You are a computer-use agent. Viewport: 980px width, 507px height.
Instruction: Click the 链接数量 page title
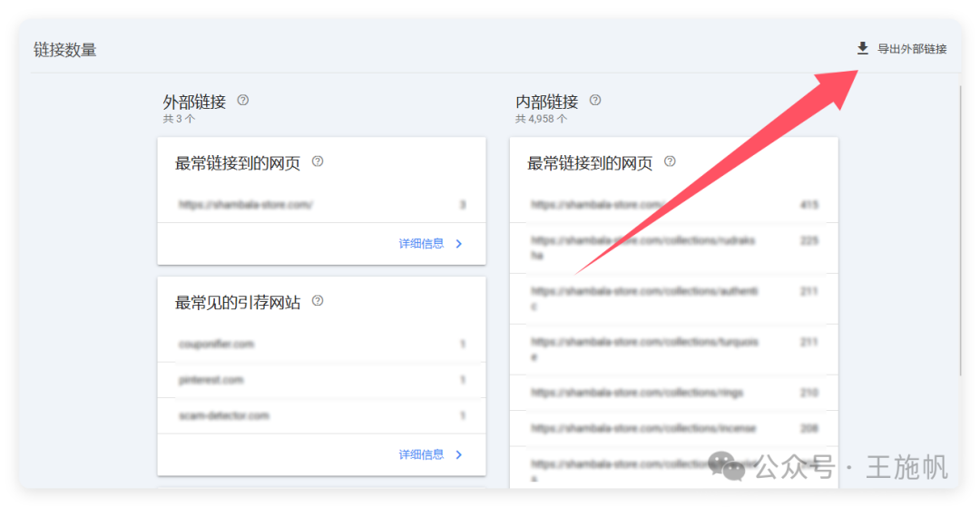65,50
